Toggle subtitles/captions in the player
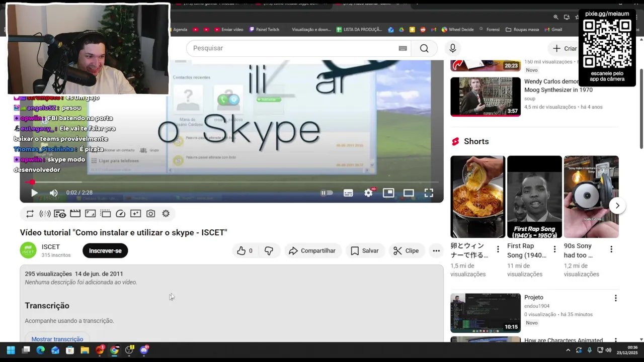 click(x=348, y=193)
